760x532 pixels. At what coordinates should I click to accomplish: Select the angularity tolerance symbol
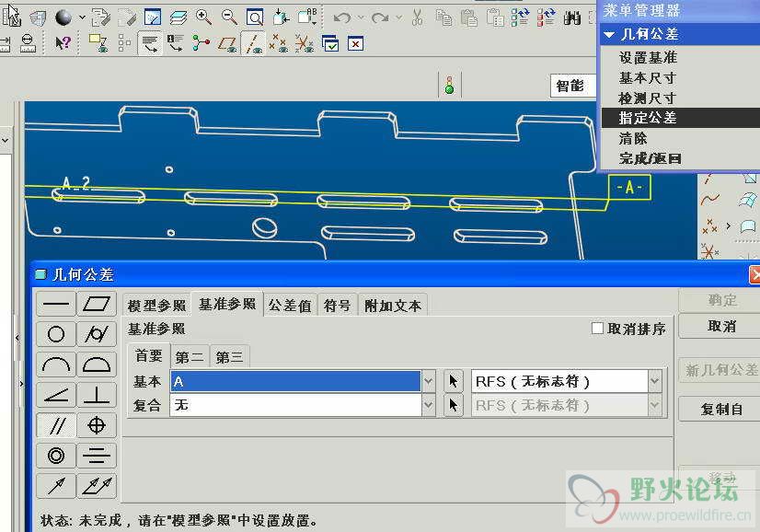point(56,395)
